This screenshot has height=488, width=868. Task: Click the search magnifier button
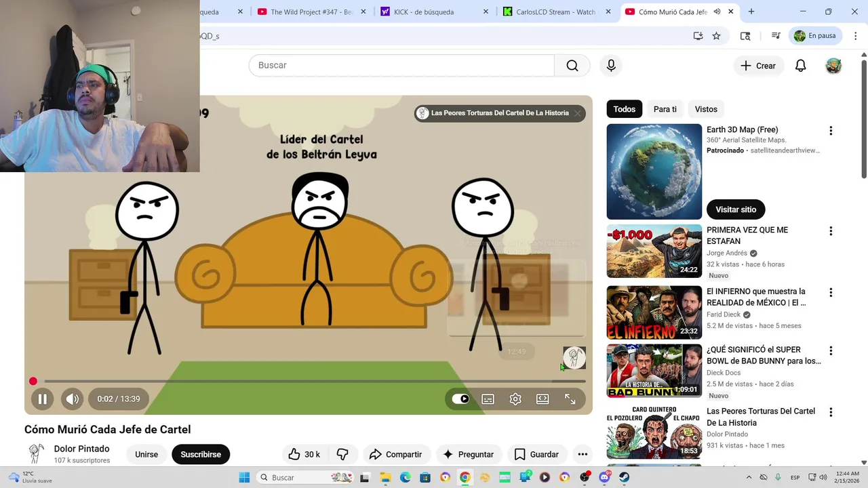(572, 65)
